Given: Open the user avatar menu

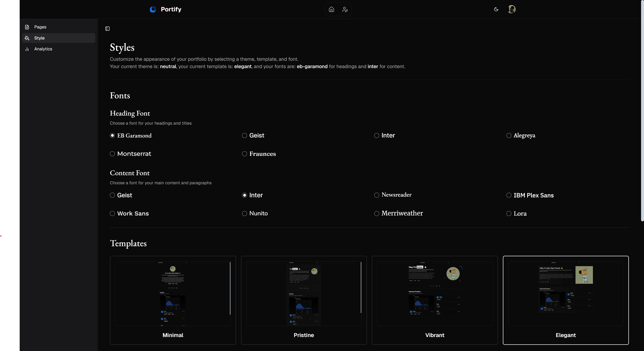Looking at the screenshot, I should [511, 9].
